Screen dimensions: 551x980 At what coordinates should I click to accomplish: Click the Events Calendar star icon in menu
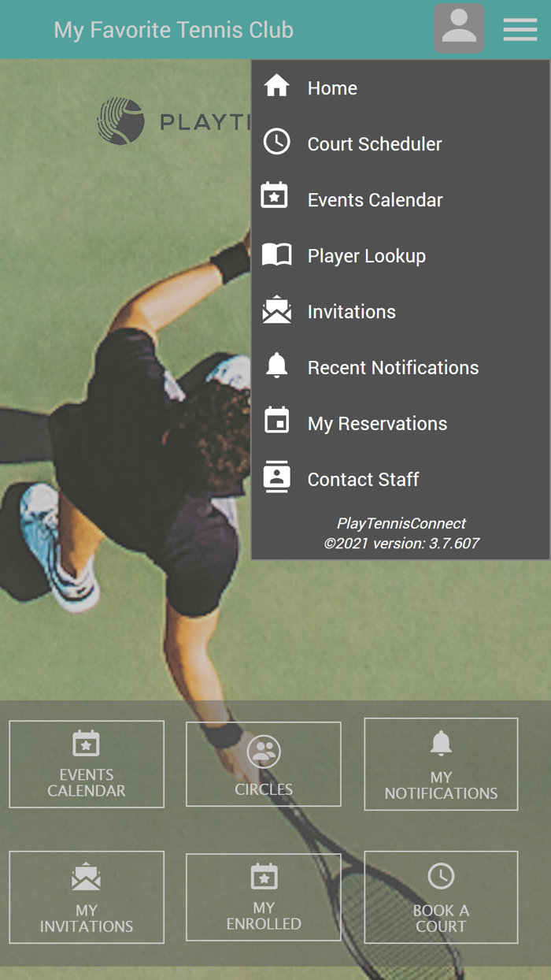(x=275, y=195)
